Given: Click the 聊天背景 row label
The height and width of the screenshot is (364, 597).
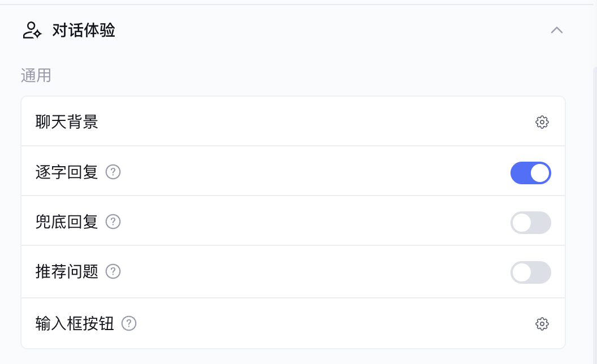Looking at the screenshot, I should [67, 122].
